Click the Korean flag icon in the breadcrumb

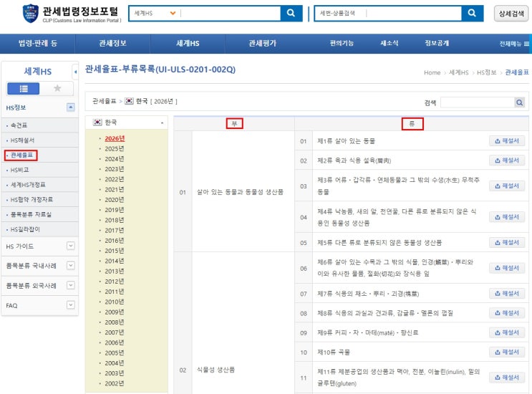[129, 101]
